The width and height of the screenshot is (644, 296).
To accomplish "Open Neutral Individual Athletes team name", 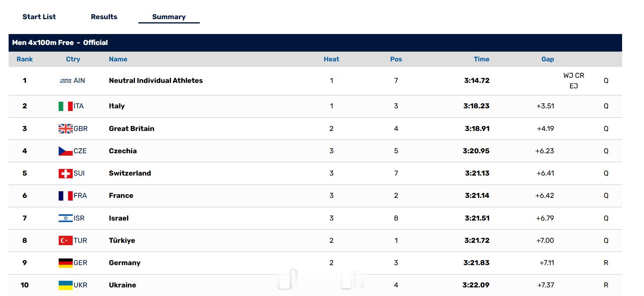I will pyautogui.click(x=156, y=81).
